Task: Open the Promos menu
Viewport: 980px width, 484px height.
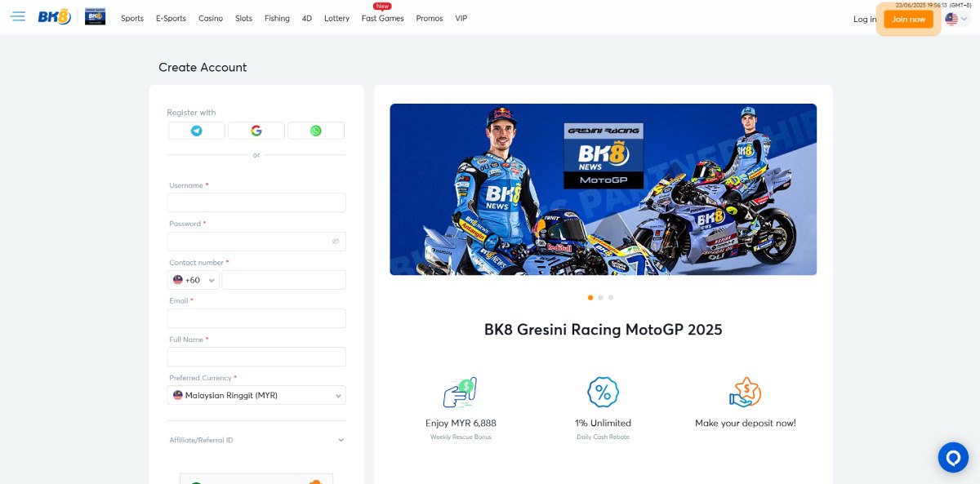Action: point(430,18)
